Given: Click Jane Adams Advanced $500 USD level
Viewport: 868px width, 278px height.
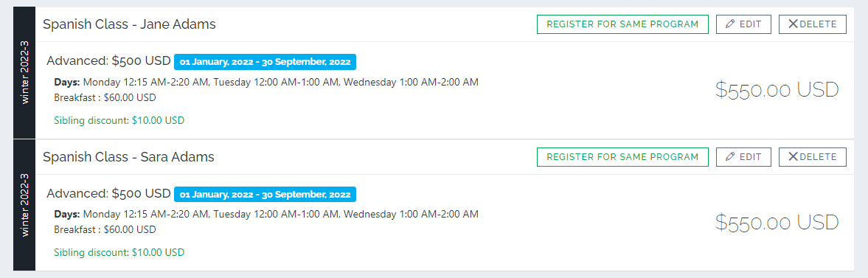Looking at the screenshot, I should [108, 61].
